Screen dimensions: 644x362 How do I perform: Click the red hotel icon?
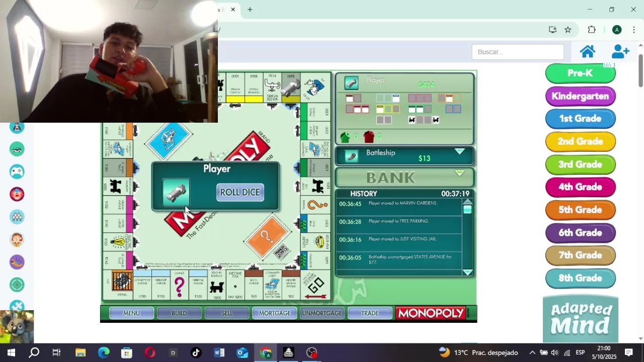coord(369,137)
